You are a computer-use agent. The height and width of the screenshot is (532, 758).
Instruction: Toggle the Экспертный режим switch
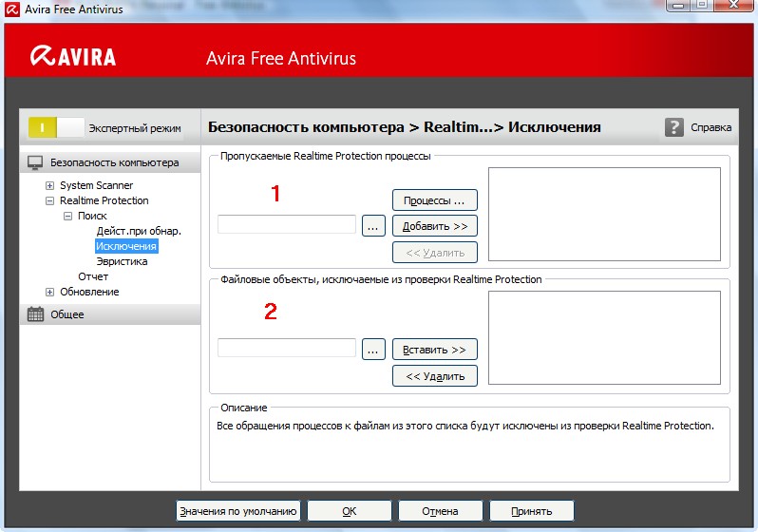click(56, 127)
